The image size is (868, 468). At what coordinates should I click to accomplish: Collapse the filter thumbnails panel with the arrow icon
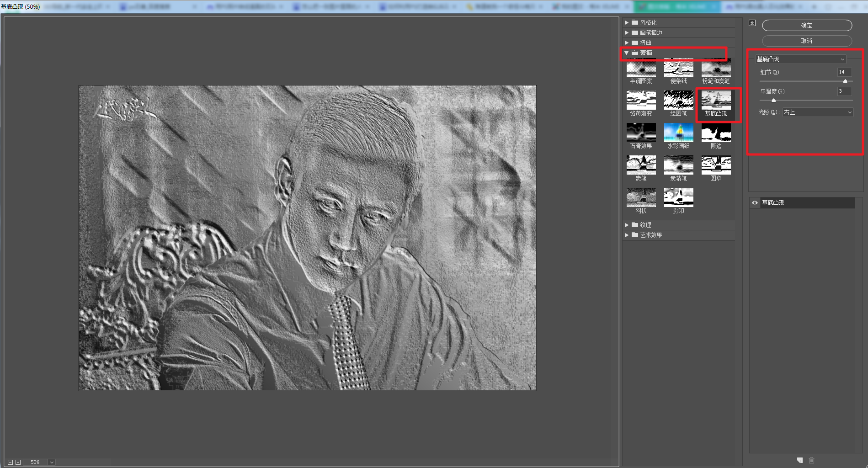pos(752,23)
